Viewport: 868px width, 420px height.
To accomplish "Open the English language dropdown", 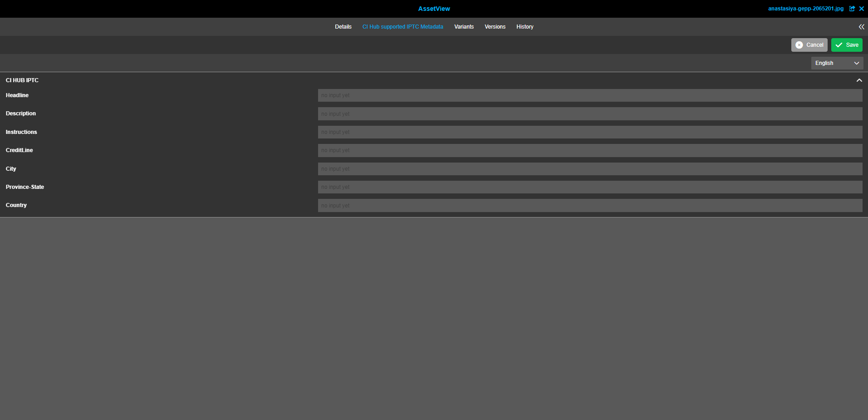I will tap(837, 63).
